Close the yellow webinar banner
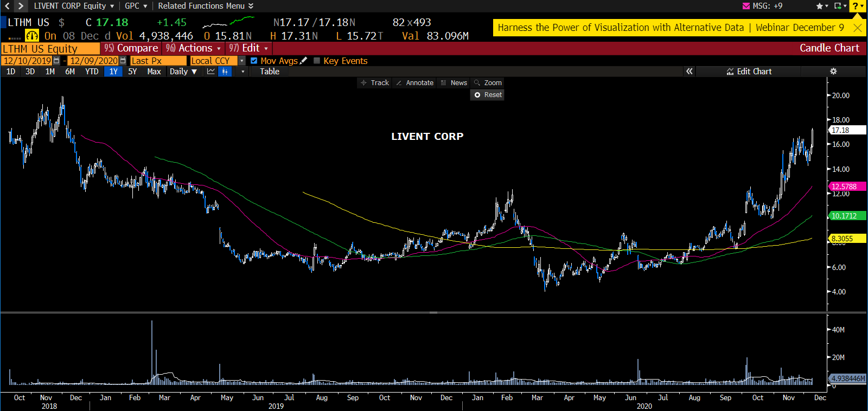The image size is (868, 411). pos(857,28)
